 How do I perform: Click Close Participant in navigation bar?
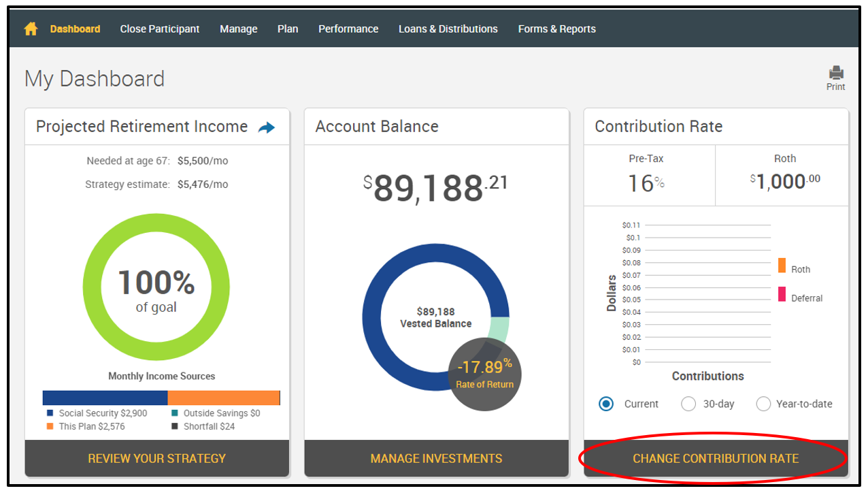pos(160,29)
